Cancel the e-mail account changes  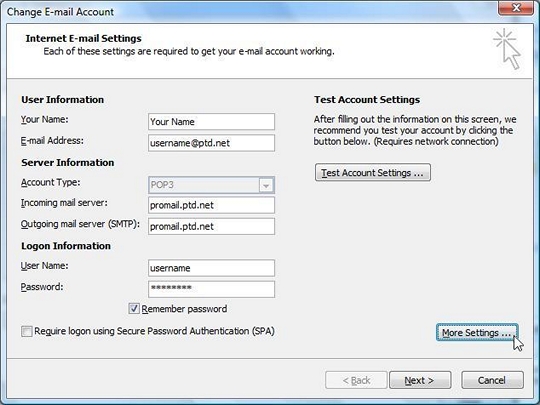pos(492,380)
